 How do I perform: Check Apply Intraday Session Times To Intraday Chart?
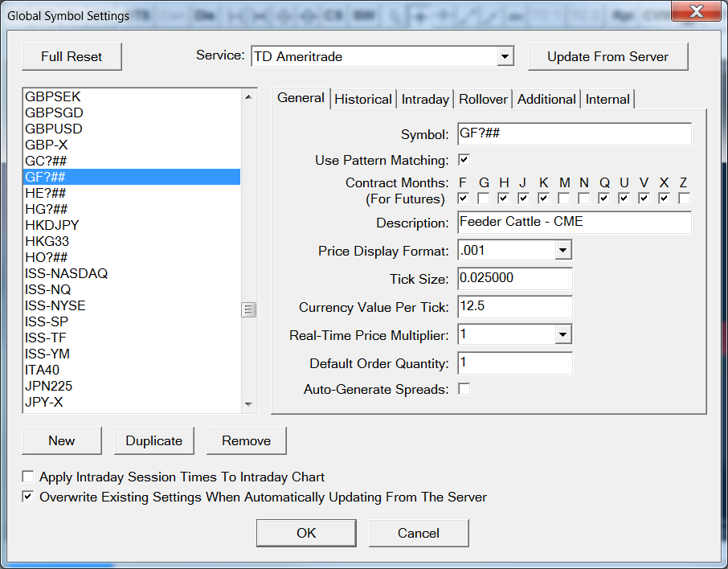pyautogui.click(x=28, y=477)
